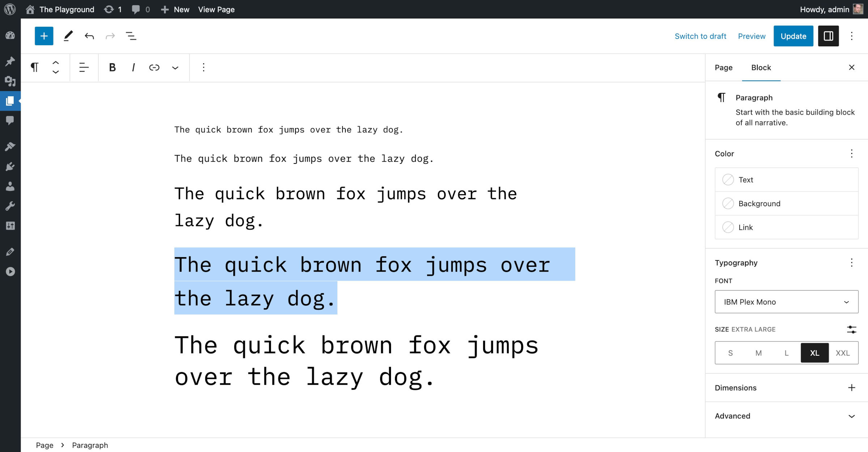Select the Tools pencil icon
Image resolution: width=868 pixels, height=452 pixels.
click(68, 36)
